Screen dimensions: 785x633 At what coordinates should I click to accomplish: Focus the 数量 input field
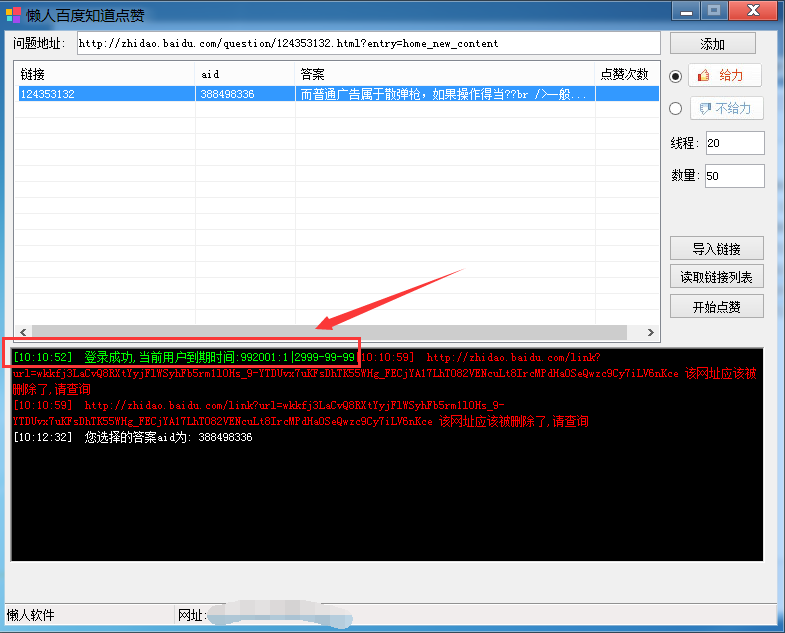(x=734, y=176)
